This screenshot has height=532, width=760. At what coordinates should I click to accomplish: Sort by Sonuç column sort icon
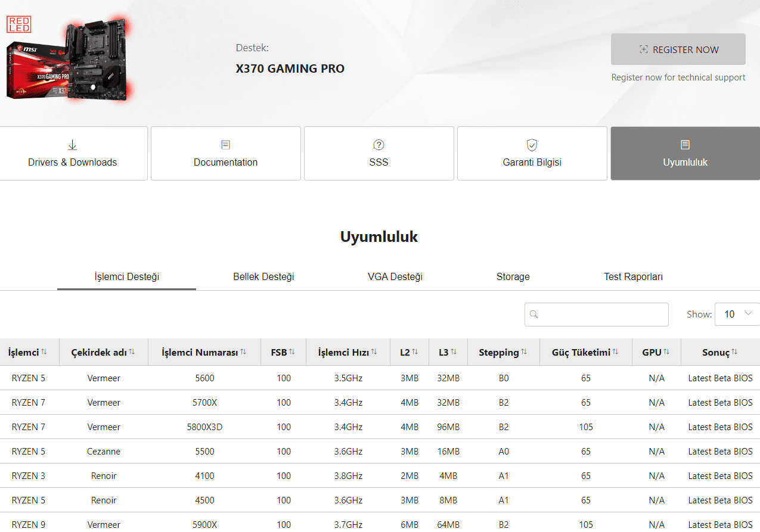click(735, 352)
